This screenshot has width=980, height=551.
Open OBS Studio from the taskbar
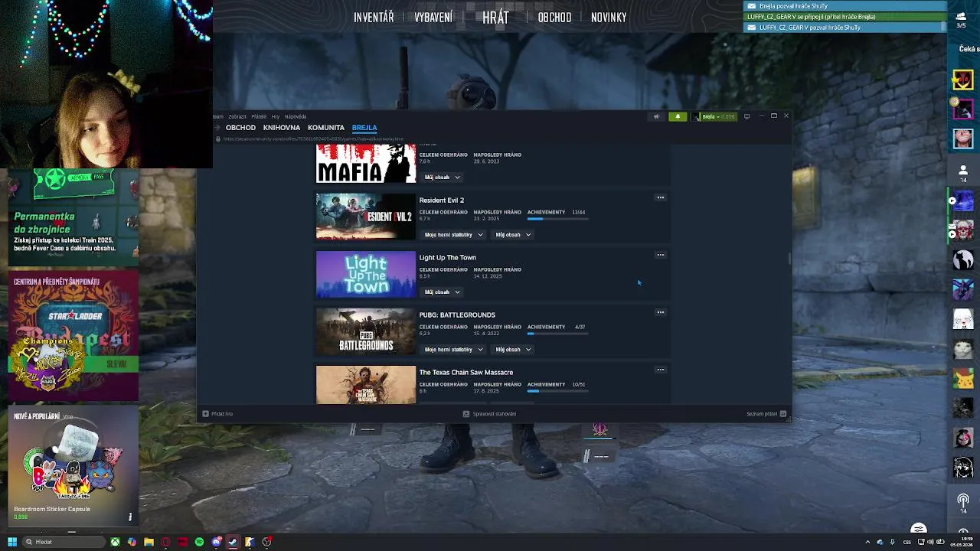(x=266, y=542)
